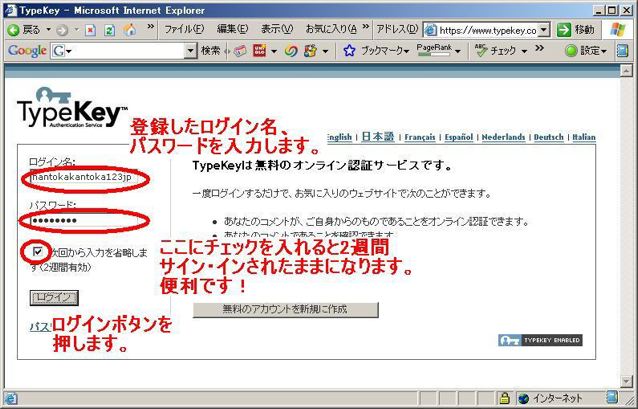
Task: Click 無料のアカウントを新規に作成 button
Action: [x=286, y=309]
